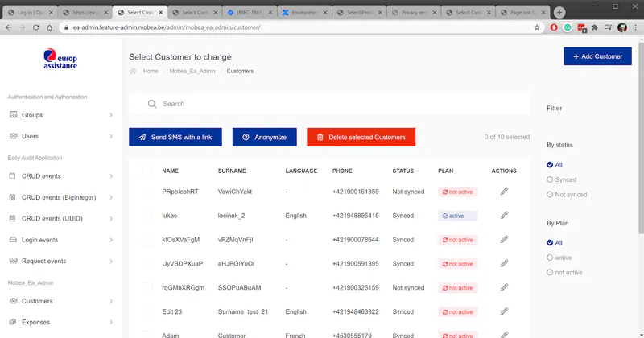Tick the checkbox for lukas row
The width and height of the screenshot is (644, 338).
coord(147,216)
